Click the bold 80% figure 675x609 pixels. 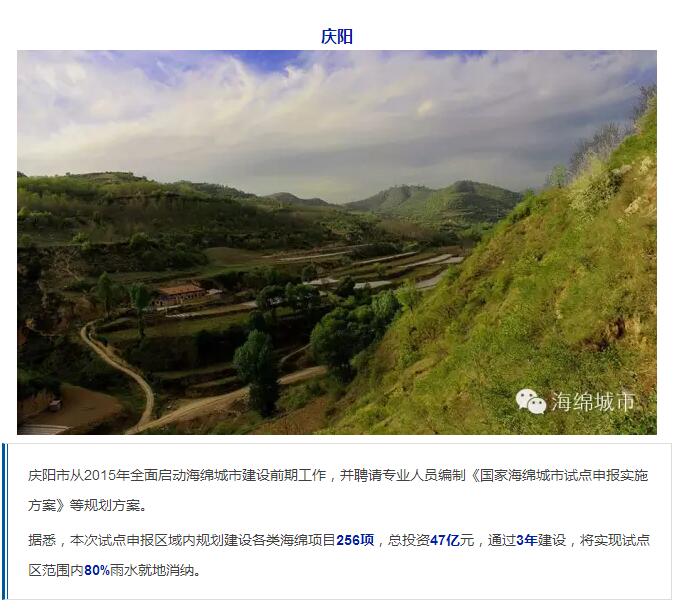(97, 570)
